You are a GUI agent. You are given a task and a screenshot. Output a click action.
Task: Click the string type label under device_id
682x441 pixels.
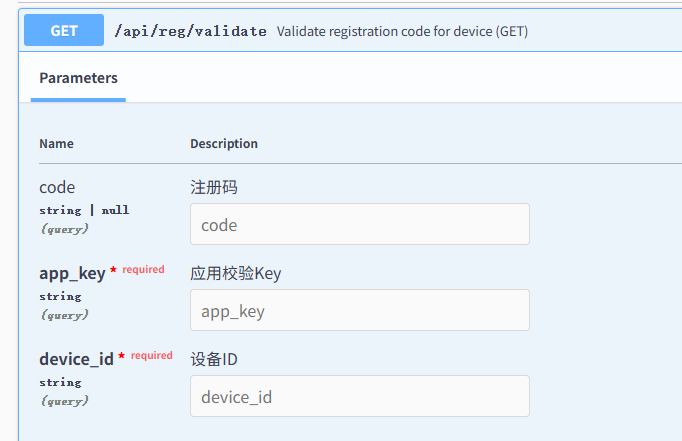pyautogui.click(x=60, y=382)
